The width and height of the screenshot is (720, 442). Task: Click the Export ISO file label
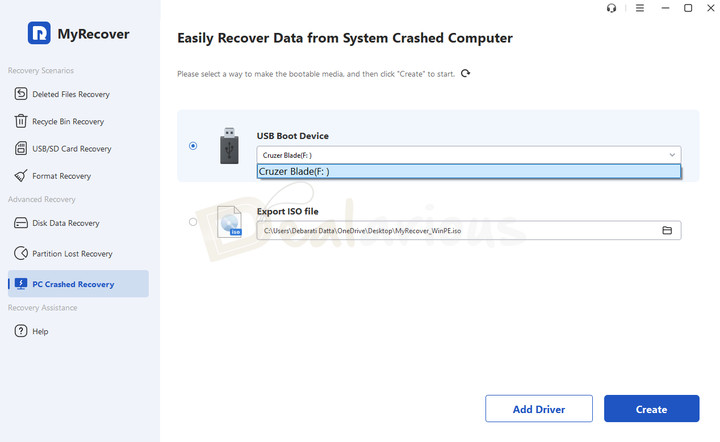coord(287,211)
